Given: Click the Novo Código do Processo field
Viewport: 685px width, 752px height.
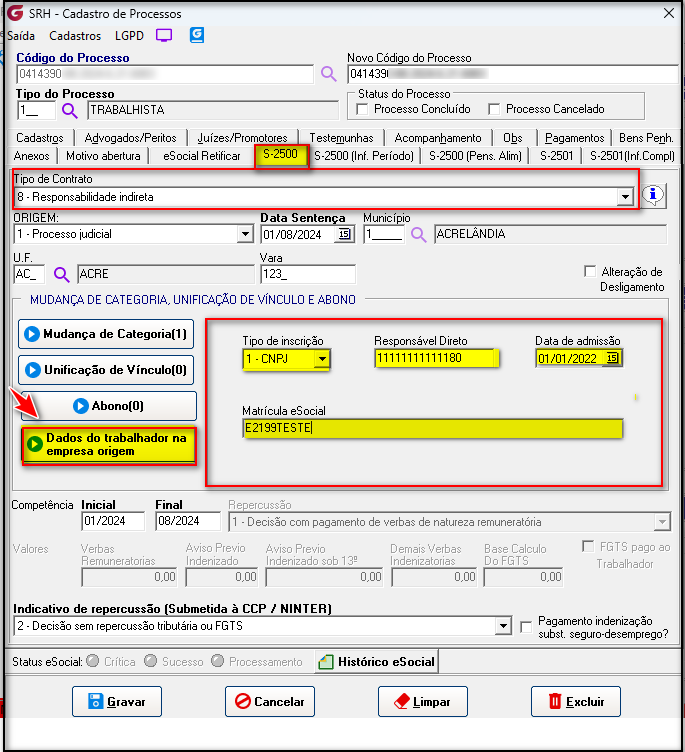Looking at the screenshot, I should pos(513,74).
